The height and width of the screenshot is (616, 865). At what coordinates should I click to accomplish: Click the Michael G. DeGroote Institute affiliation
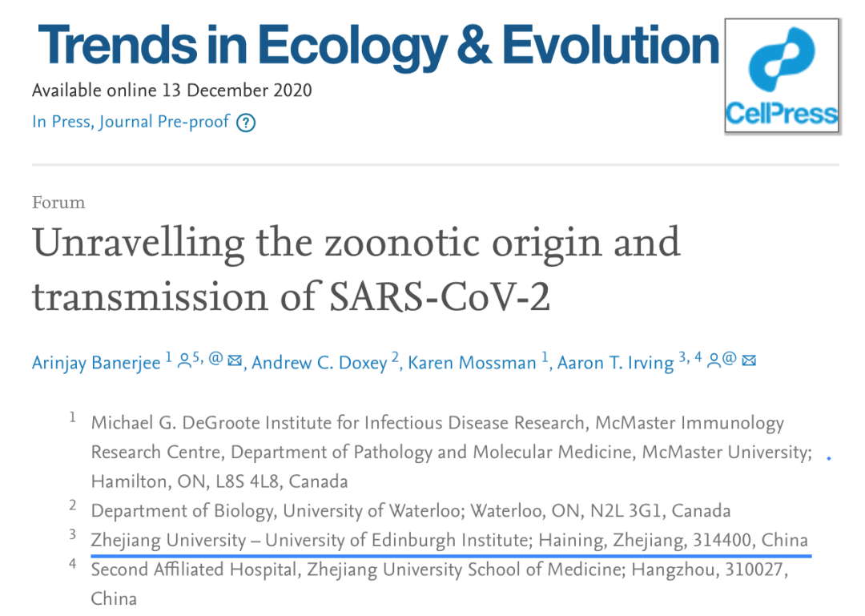click(437, 422)
